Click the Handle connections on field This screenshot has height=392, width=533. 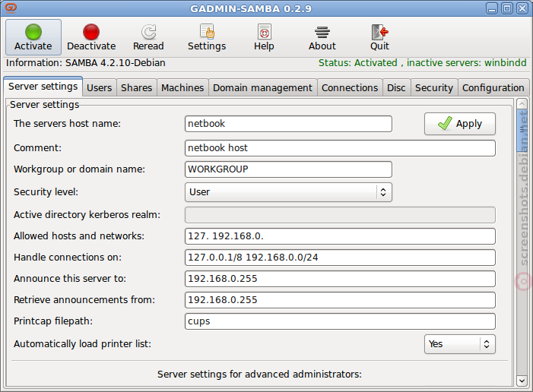coord(340,258)
